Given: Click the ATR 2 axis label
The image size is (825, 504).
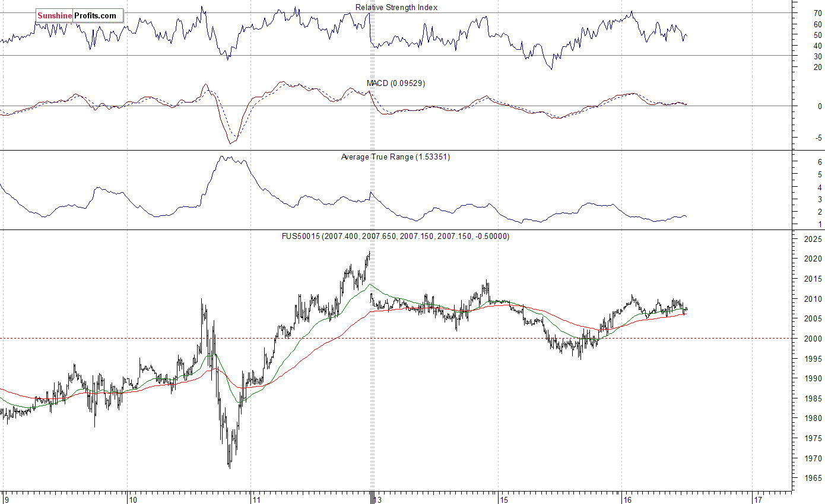Looking at the screenshot, I should [x=820, y=212].
